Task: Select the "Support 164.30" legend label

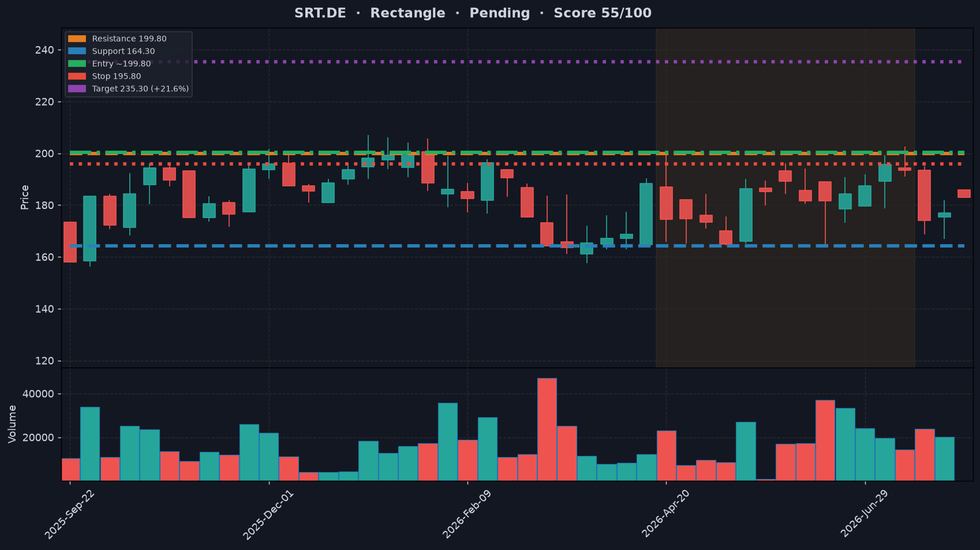Action: point(124,51)
